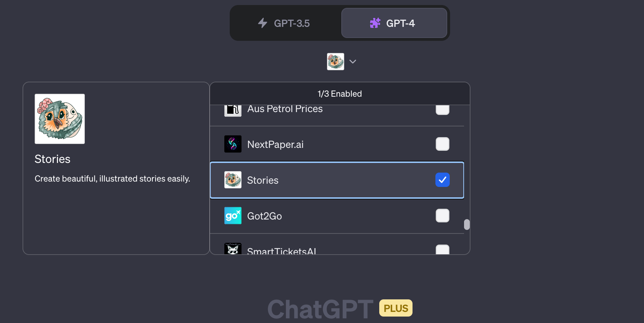644x323 pixels.
Task: Click the Stories card thumbnail image
Action: click(59, 119)
